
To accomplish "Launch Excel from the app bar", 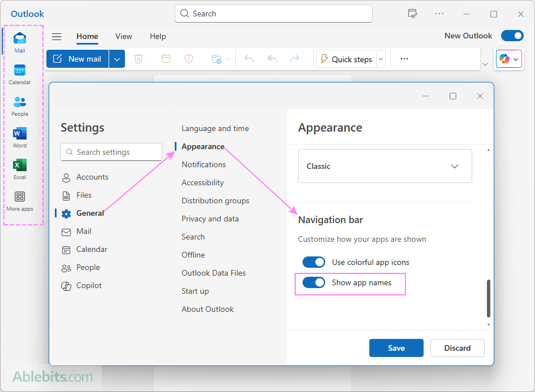I will [20, 169].
